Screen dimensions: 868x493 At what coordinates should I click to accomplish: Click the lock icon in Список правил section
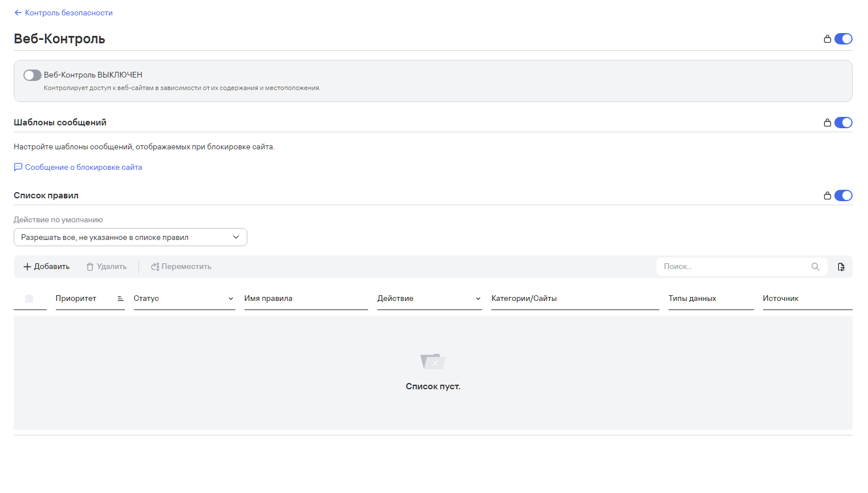click(x=828, y=195)
